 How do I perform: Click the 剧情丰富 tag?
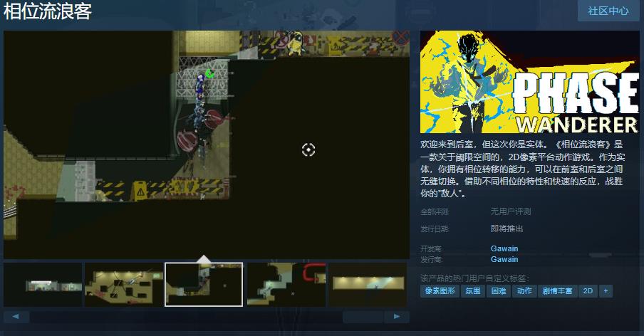click(x=557, y=291)
